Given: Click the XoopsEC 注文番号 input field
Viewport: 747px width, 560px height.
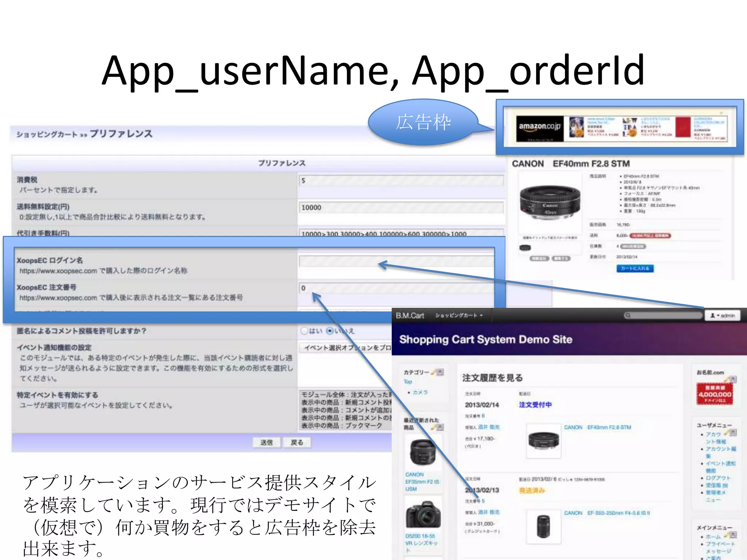Looking at the screenshot, I should [396, 288].
